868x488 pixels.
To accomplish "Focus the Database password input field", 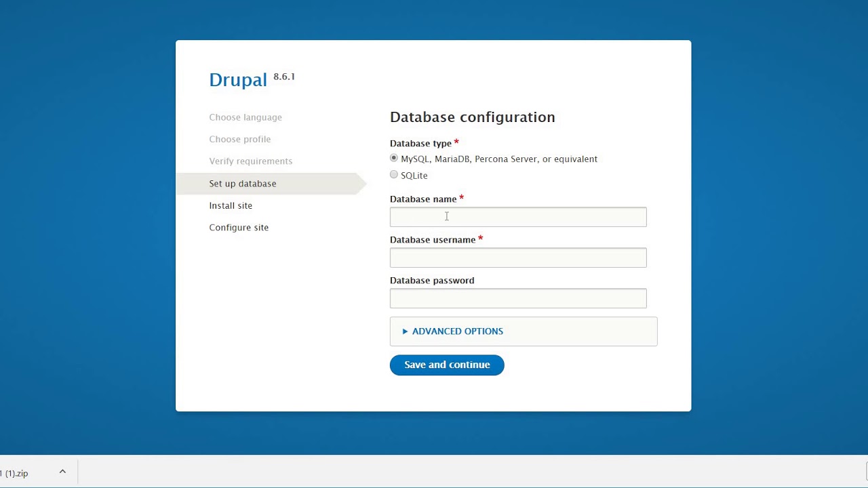I will click(x=518, y=298).
